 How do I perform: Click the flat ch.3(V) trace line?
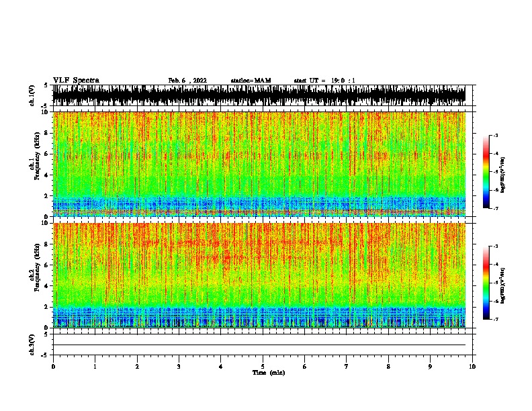259,345
